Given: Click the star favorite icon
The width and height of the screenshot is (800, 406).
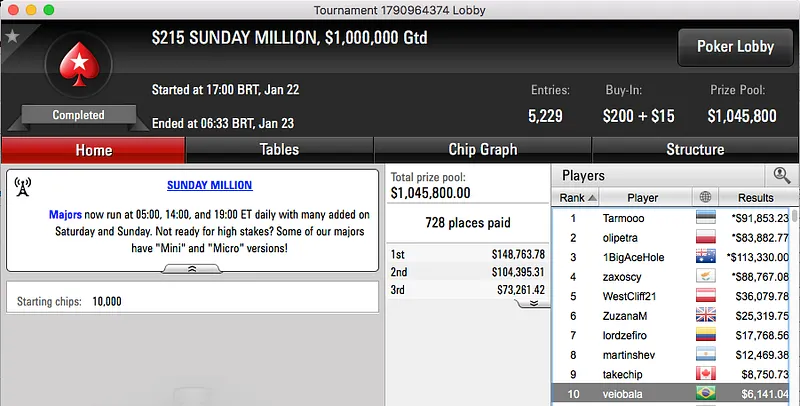Looking at the screenshot, I should click(12, 37).
